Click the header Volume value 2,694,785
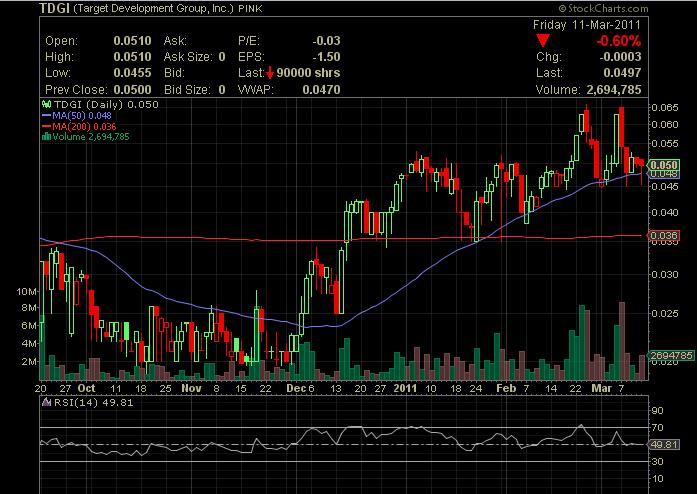The width and height of the screenshot is (697, 494). [x=614, y=89]
